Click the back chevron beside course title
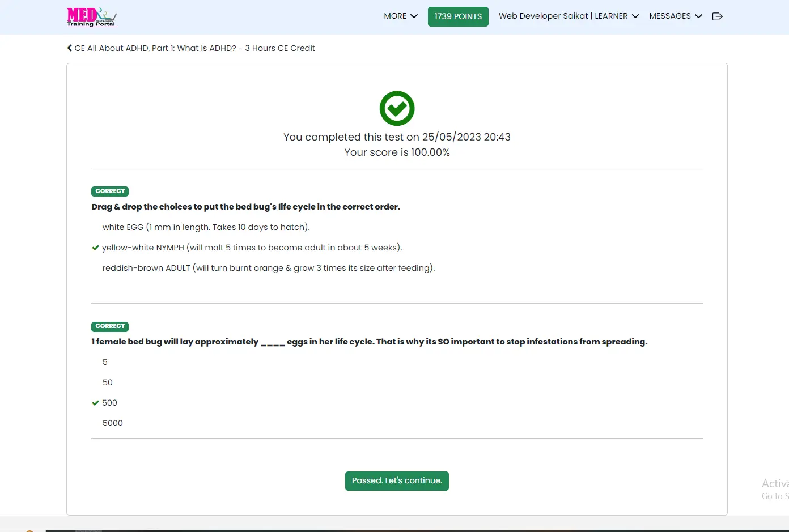The image size is (789, 532). pos(70,48)
